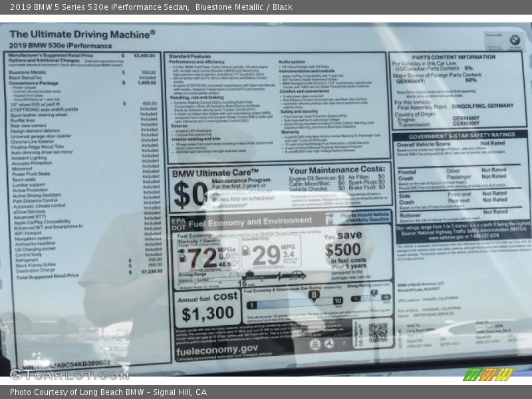The image size is (532, 399).
Task: Click the BMW roundel logo on the sticker
Action: pyautogui.click(x=515, y=41)
